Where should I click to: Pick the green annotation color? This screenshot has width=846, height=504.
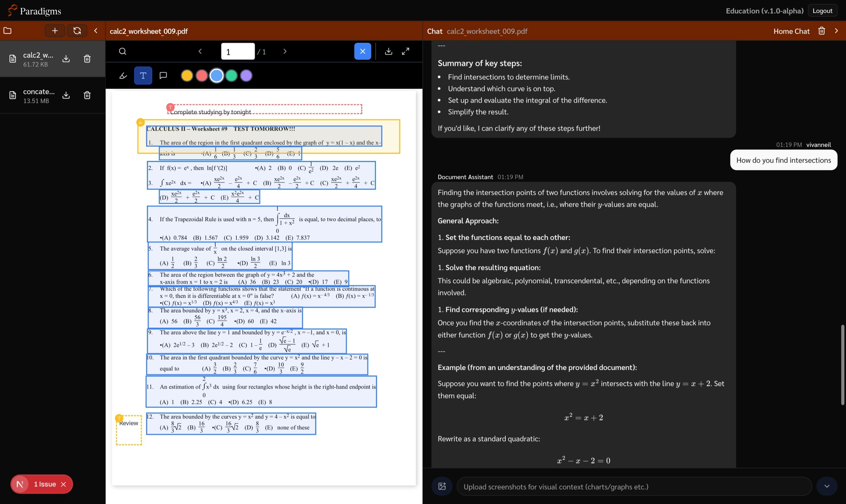[231, 75]
